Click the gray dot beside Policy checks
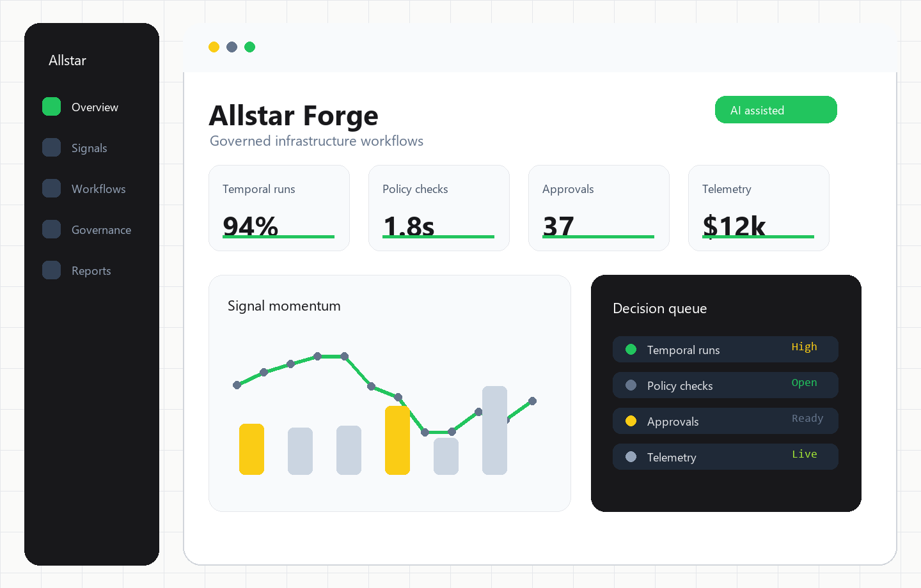 (631, 385)
